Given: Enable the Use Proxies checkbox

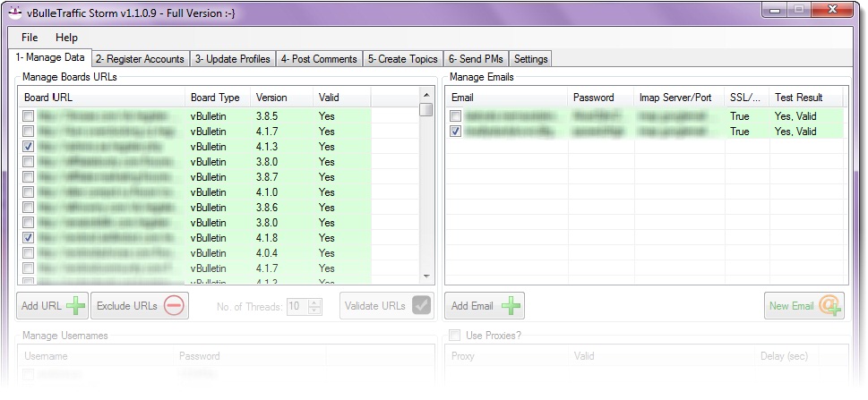Looking at the screenshot, I should coord(455,335).
